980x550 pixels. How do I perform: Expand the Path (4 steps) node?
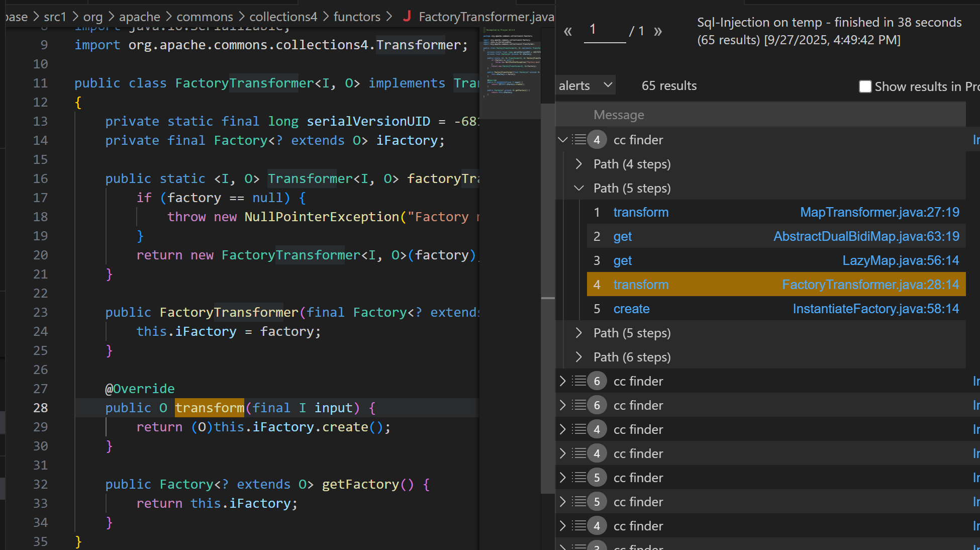(x=579, y=164)
